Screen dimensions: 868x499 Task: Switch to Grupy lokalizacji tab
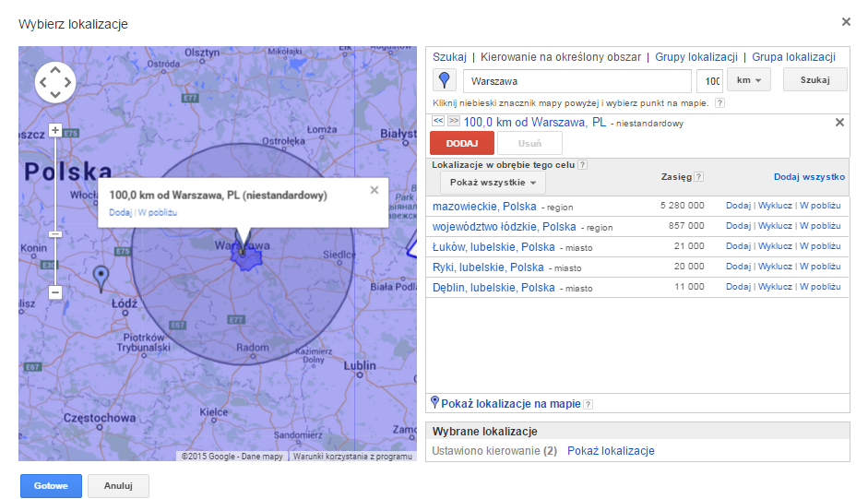click(697, 57)
